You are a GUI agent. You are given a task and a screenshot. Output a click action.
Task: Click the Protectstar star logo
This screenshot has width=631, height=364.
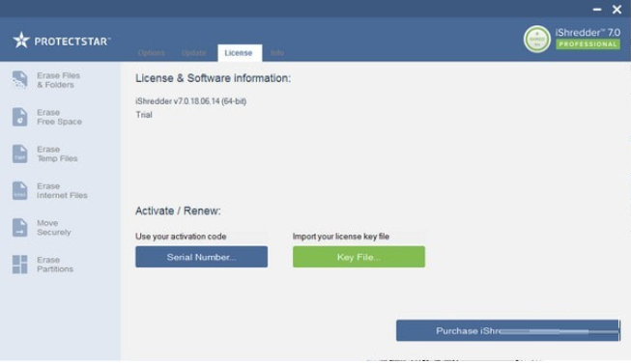click(21, 41)
